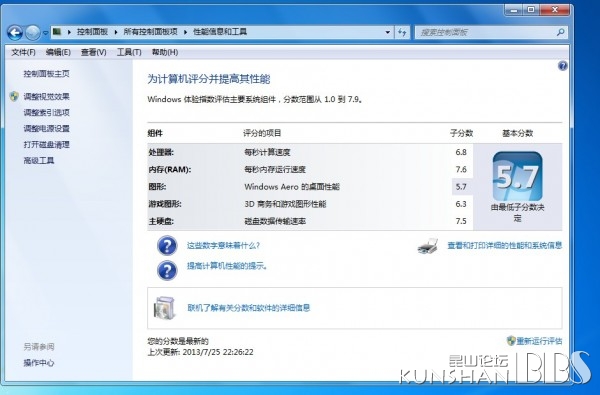The height and width of the screenshot is (395, 600).
Task: Open the 帮助(H) menu
Action: point(165,52)
